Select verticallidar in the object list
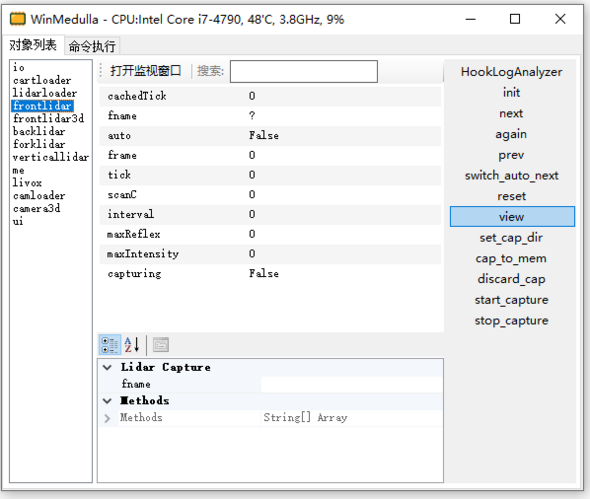 tap(51, 157)
